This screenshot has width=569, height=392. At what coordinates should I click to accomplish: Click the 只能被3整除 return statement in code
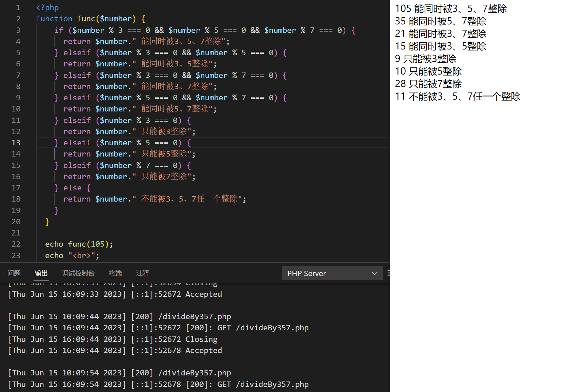pos(129,131)
